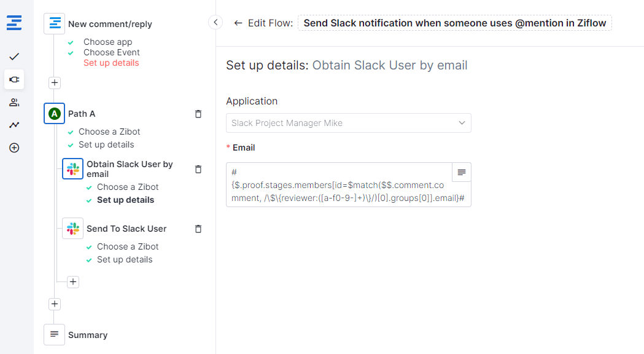Select Choose a Zibot under Send To Slack User
This screenshot has height=354, width=644.
(128, 246)
